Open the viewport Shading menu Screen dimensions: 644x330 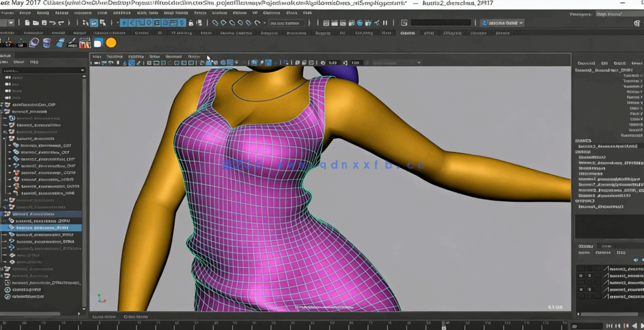coord(115,57)
